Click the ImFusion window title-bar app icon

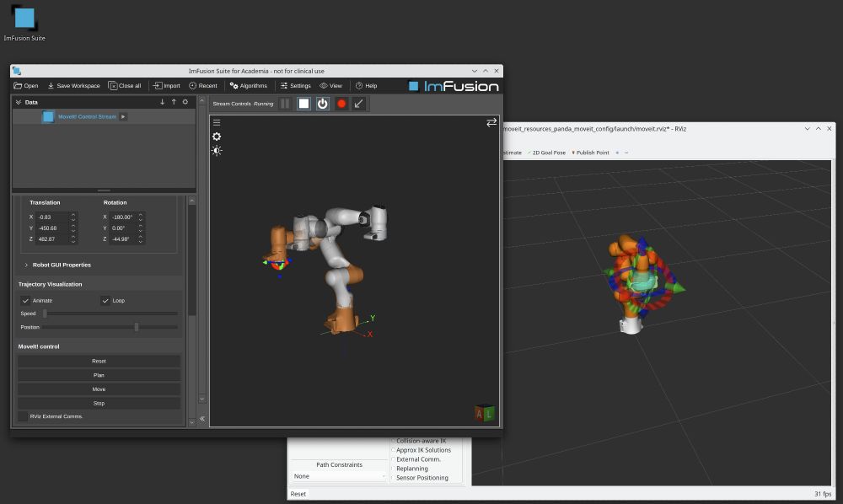17,71
